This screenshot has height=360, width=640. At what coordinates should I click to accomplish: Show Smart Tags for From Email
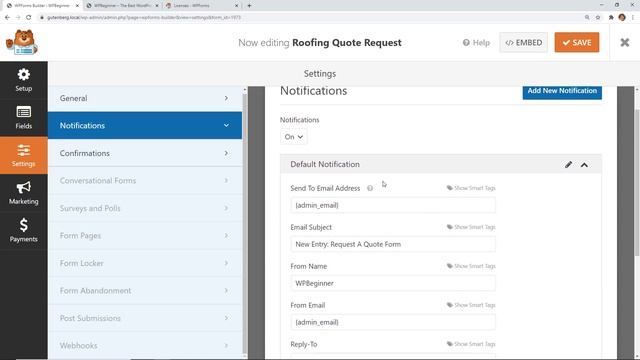pyautogui.click(x=471, y=305)
